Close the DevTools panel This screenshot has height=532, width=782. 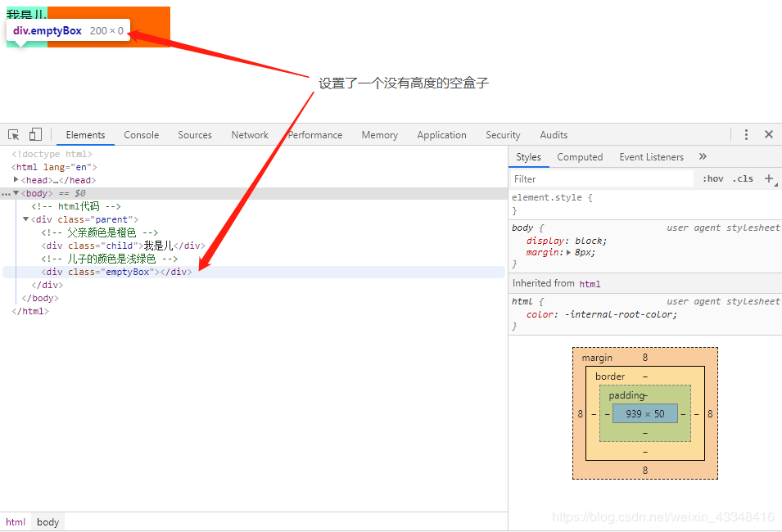(x=769, y=134)
